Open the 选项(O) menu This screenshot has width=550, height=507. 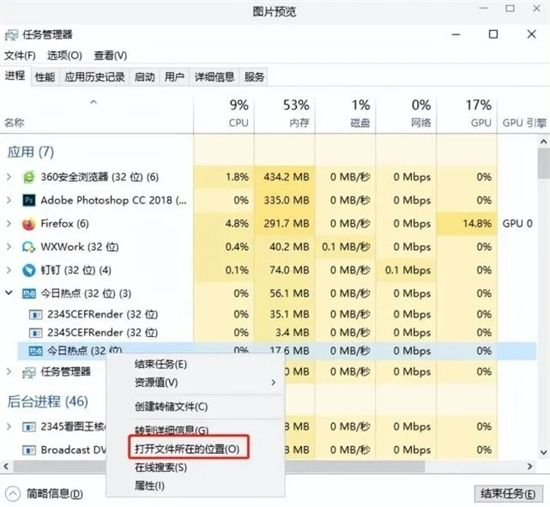[x=65, y=55]
